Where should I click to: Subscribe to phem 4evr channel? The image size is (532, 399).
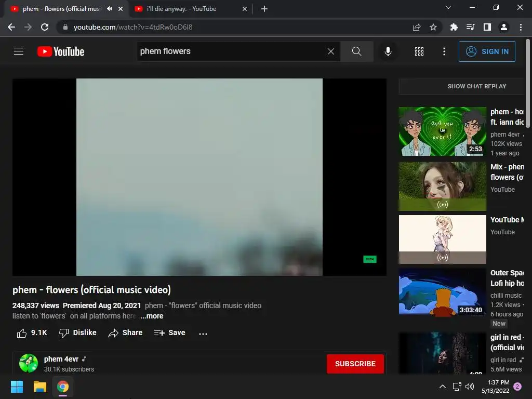[355, 364]
